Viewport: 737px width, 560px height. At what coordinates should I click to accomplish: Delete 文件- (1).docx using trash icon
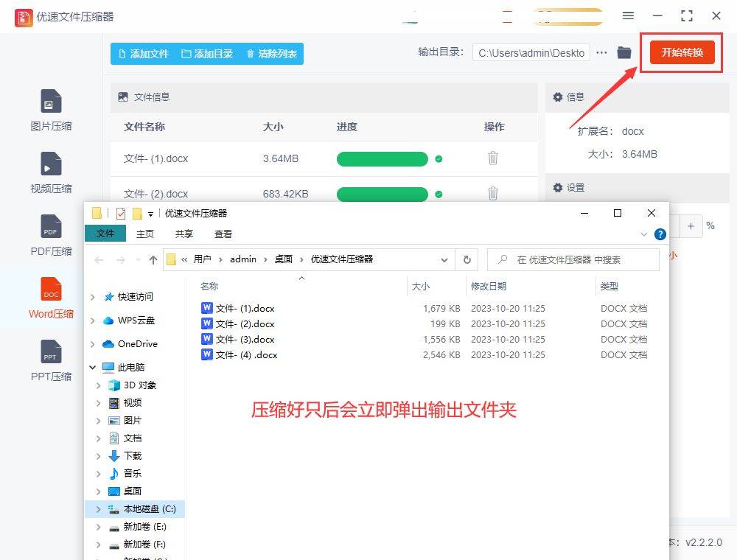pos(492,158)
